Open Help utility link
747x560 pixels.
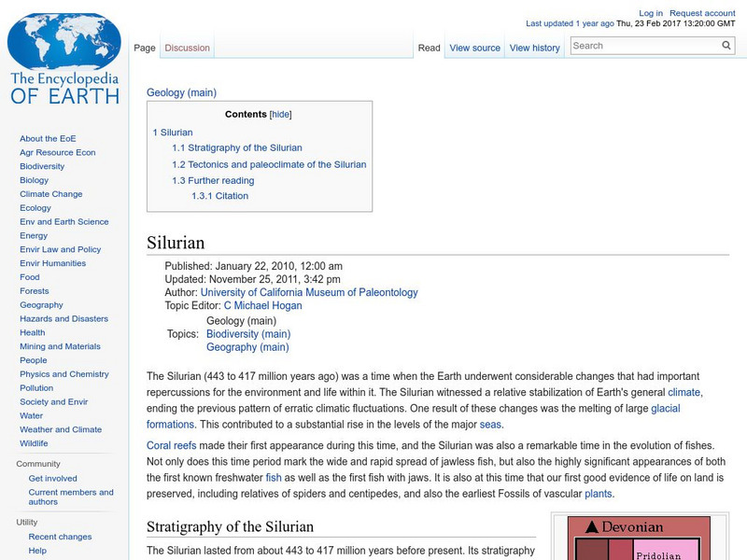(37, 551)
